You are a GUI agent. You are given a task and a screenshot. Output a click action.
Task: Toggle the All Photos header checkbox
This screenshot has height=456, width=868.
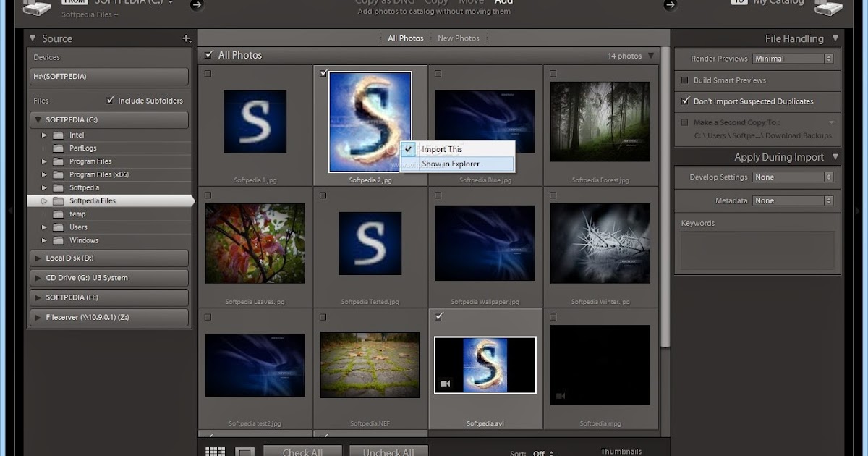[x=209, y=54]
